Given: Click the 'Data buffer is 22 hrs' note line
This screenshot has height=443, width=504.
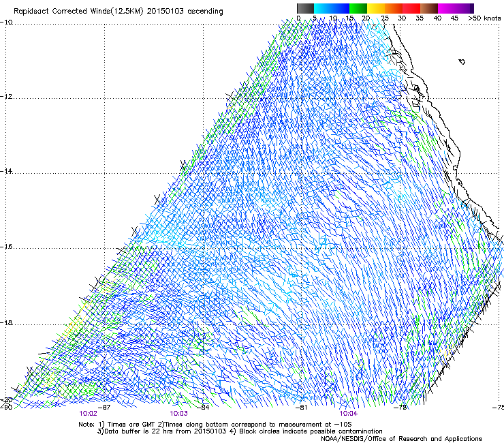Looking at the screenshot, I should [240, 431].
